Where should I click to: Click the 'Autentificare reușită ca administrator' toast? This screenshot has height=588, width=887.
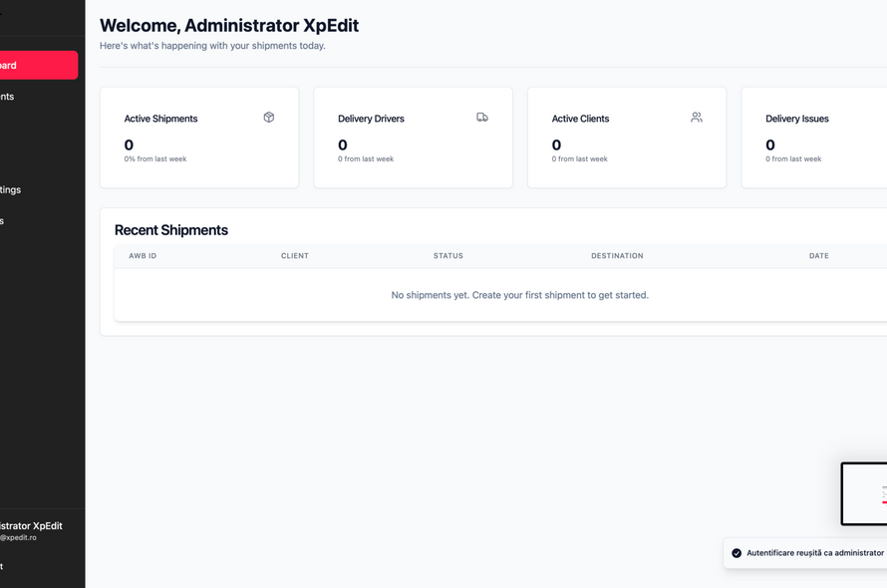pos(814,553)
